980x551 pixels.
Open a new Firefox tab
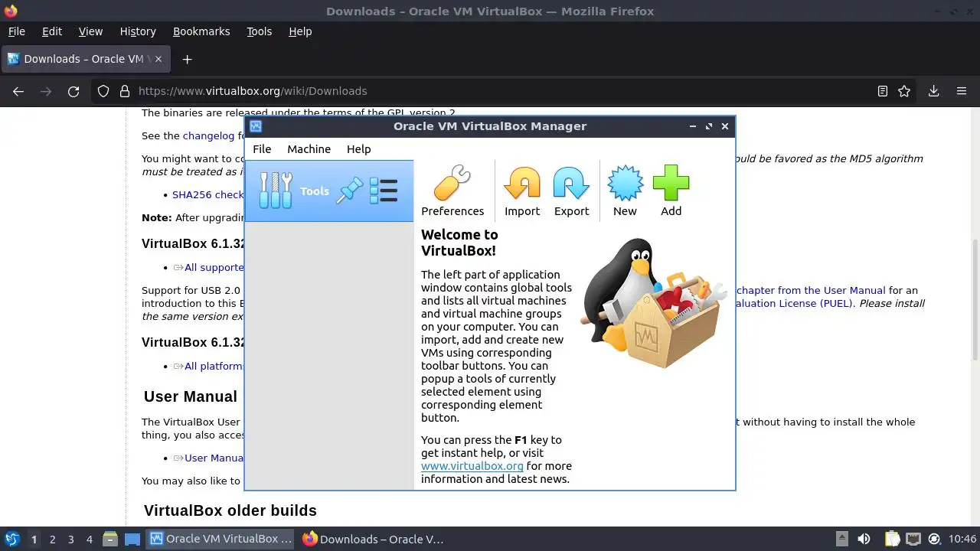coord(187,59)
